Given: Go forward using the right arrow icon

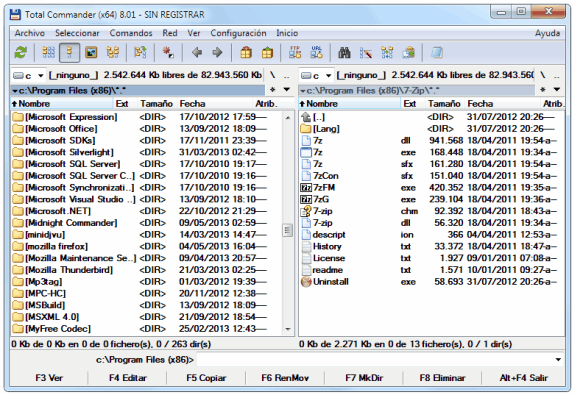Looking at the screenshot, I should coord(217,53).
